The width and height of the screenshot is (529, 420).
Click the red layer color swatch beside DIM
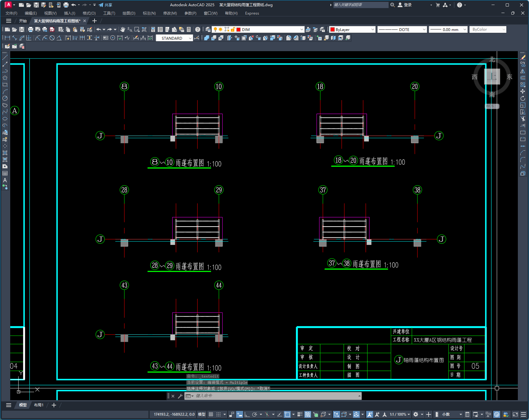239,29
